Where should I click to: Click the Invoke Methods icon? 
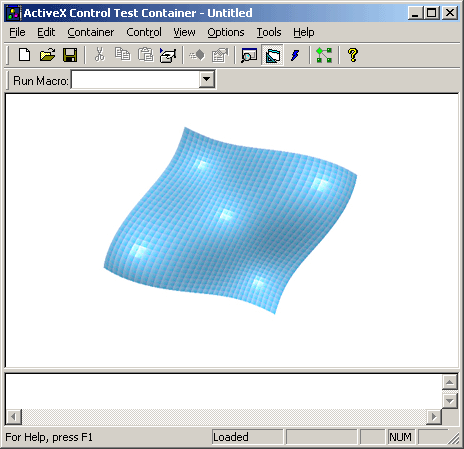coord(197,55)
